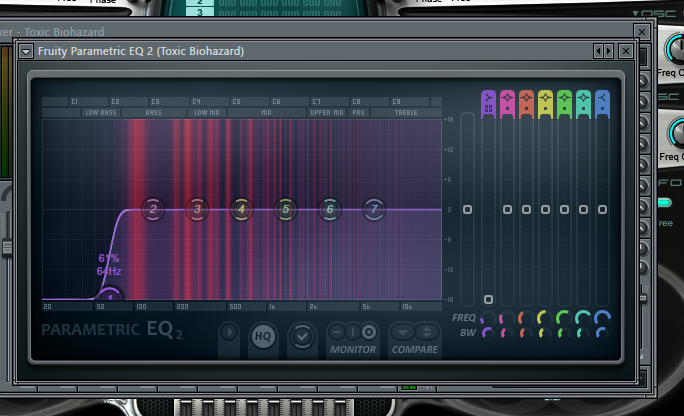
Task: Adjust the main level slider handle
Action: point(467,210)
